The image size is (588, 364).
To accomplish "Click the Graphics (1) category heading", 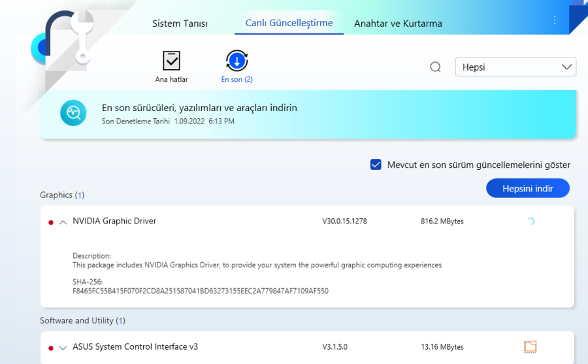I will 62,195.
